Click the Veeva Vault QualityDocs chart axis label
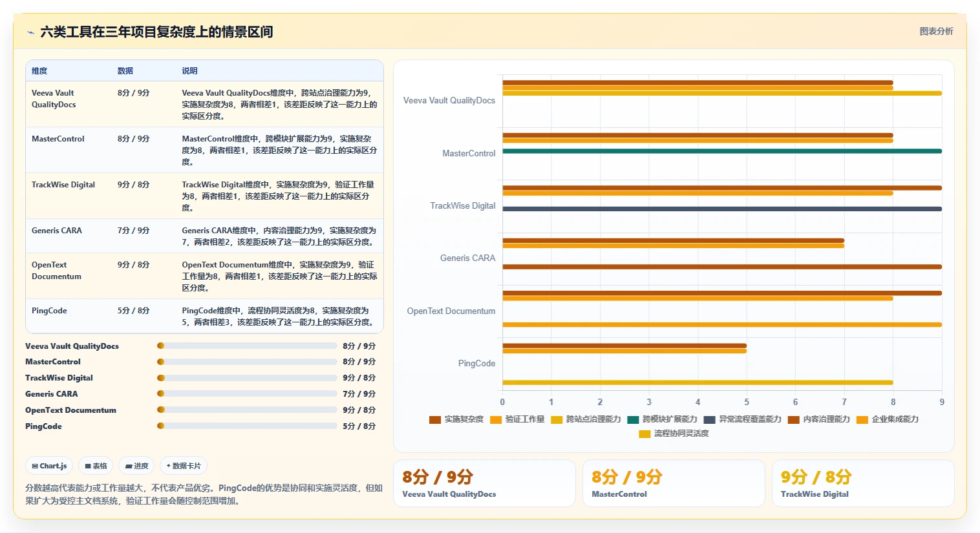The width and height of the screenshot is (980, 533). (449, 101)
